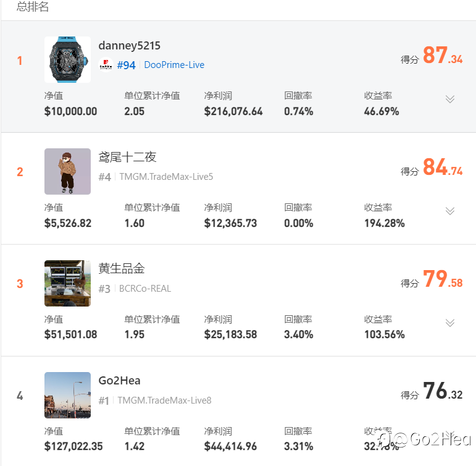This screenshot has height=466, width=476.
Task: Click TMGM.TradeMax-Live5 broker label
Action: pos(166,177)
